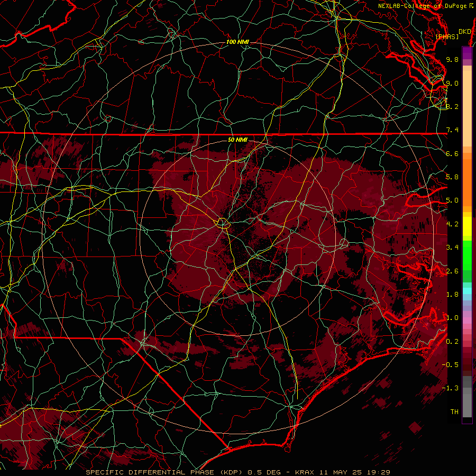The image size is (476, 476).
Task: Click the 6.6 legend value
Action: coord(452,153)
